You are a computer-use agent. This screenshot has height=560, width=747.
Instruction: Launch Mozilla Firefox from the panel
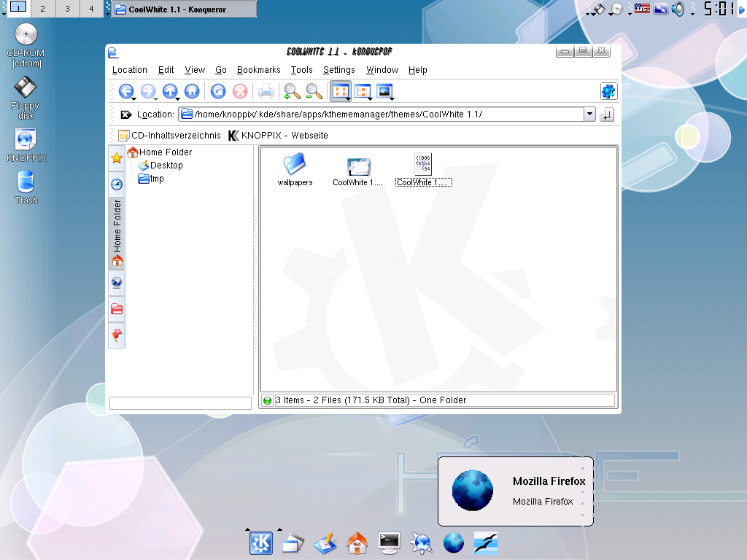[454, 542]
